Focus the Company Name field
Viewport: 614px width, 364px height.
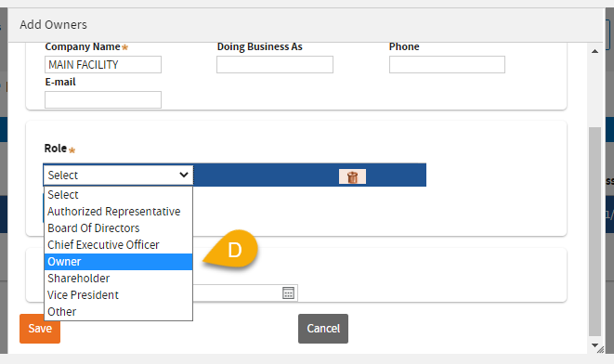tap(103, 65)
